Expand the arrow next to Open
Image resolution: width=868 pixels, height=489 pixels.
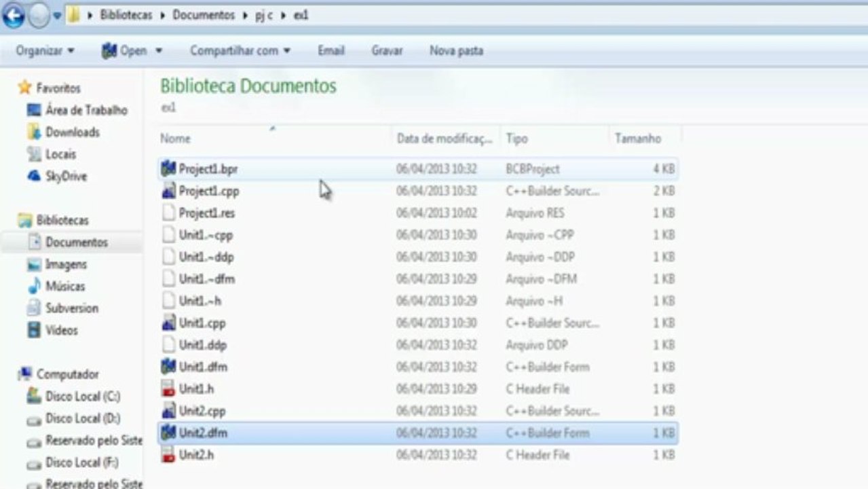pos(159,51)
